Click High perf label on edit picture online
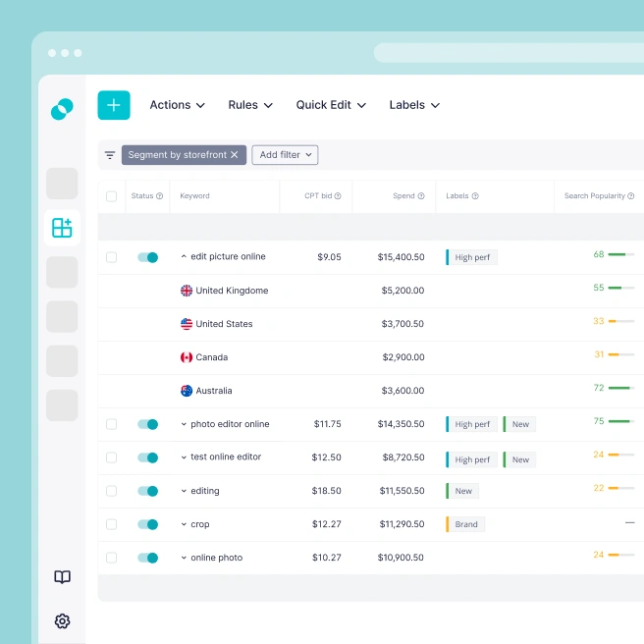The width and height of the screenshot is (644, 644). [x=471, y=257]
